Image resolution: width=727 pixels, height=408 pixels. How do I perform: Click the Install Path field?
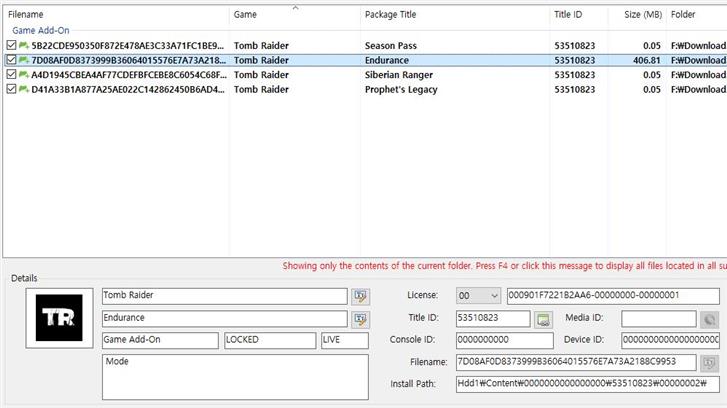(587, 384)
